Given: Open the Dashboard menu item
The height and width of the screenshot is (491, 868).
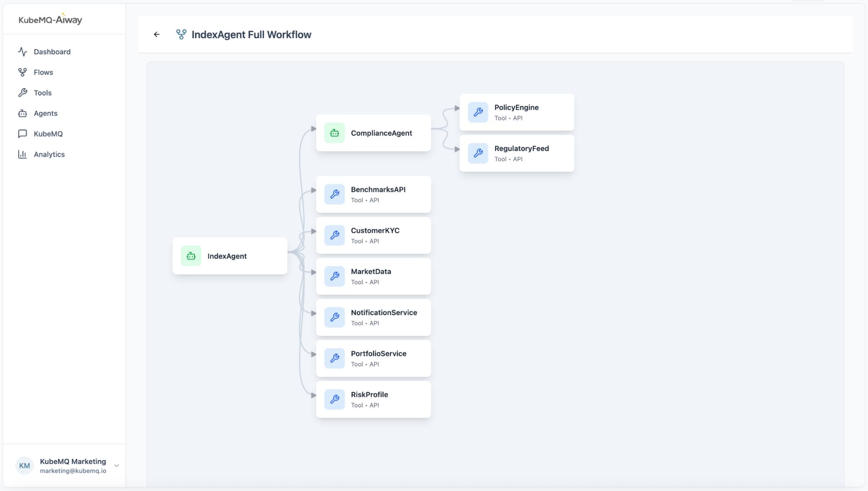Looking at the screenshot, I should click(x=52, y=52).
